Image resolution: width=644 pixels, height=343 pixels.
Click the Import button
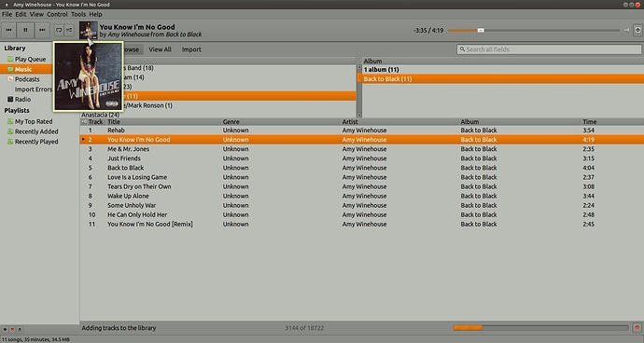(191, 49)
